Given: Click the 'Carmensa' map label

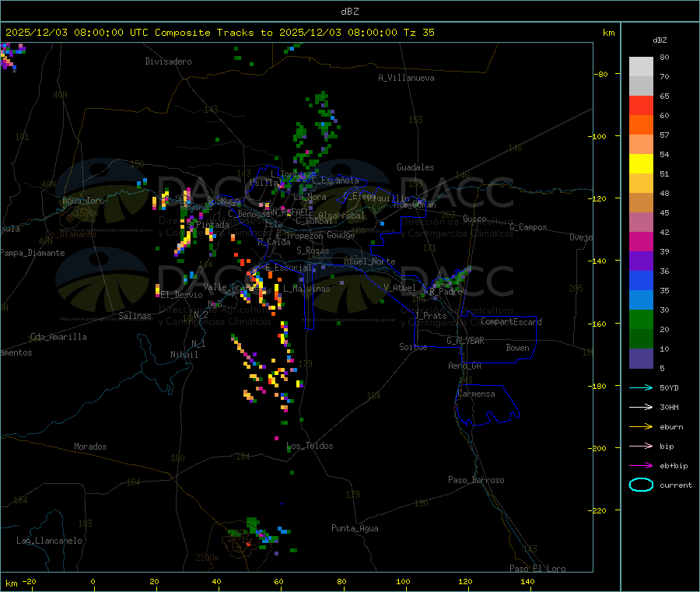Looking at the screenshot, I should click(x=476, y=394).
